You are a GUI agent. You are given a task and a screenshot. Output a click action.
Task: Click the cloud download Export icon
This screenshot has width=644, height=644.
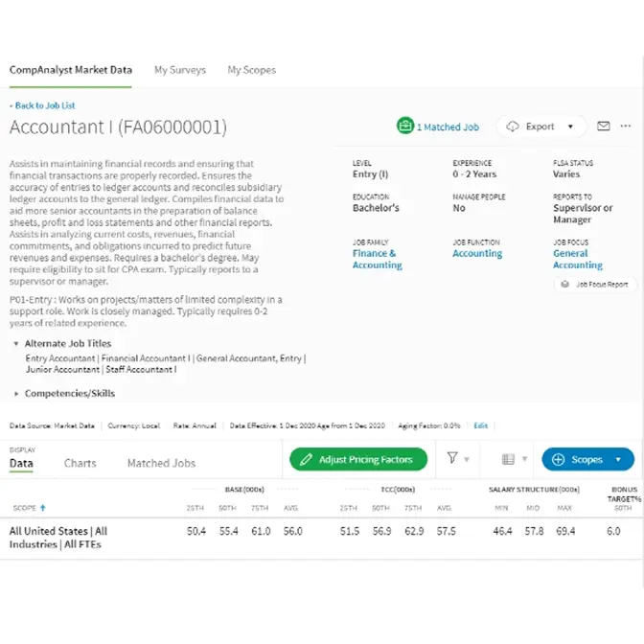click(x=512, y=126)
